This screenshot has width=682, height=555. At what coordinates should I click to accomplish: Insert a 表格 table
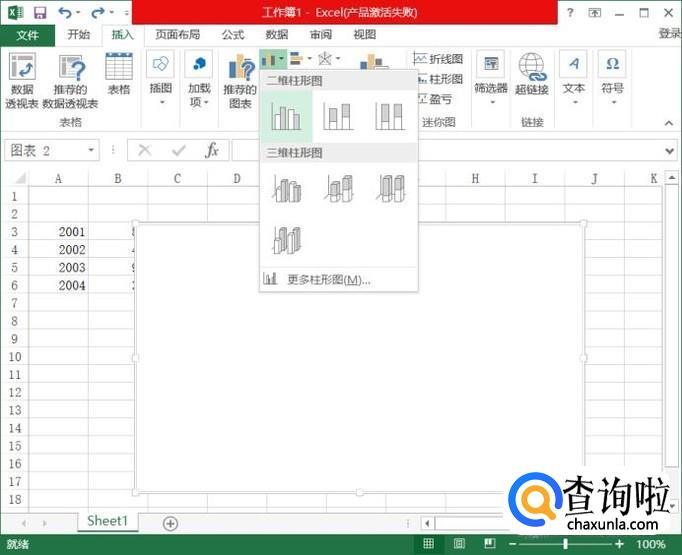pos(119,73)
